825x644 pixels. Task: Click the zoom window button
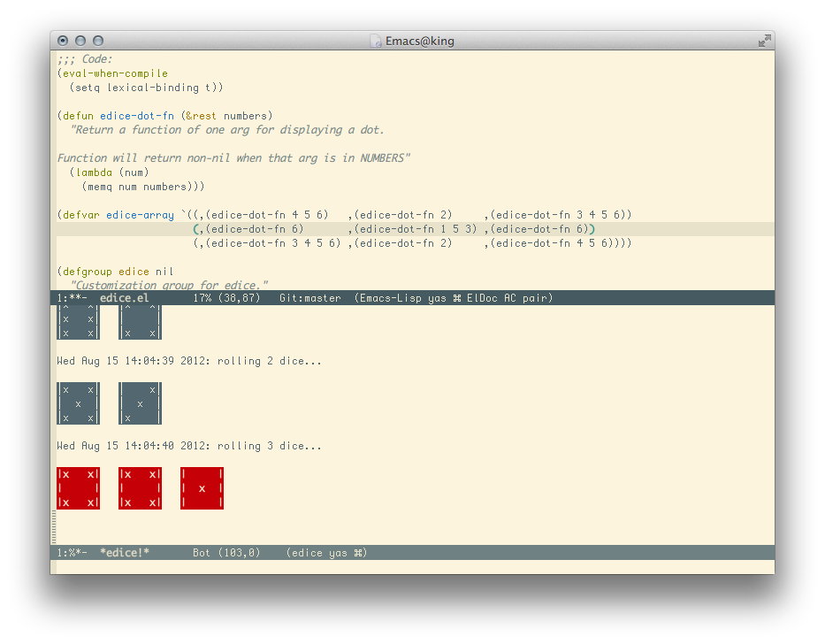tap(98, 41)
